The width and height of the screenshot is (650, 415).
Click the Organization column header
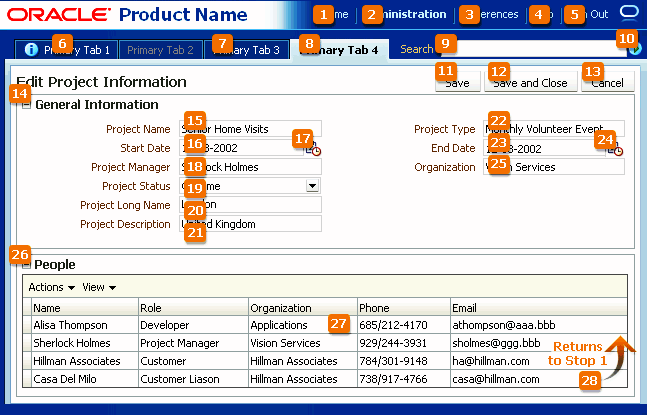[x=303, y=308]
